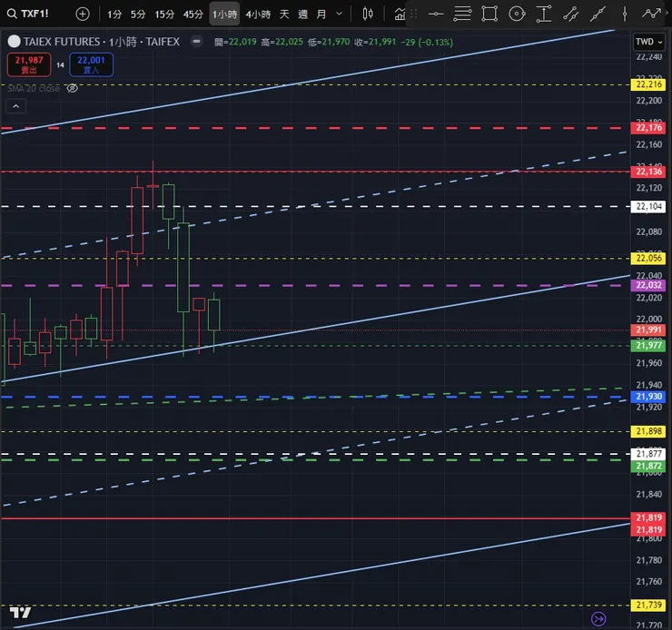Select the 週 weekly timeframe
The width and height of the screenshot is (672, 630).
[302, 15]
